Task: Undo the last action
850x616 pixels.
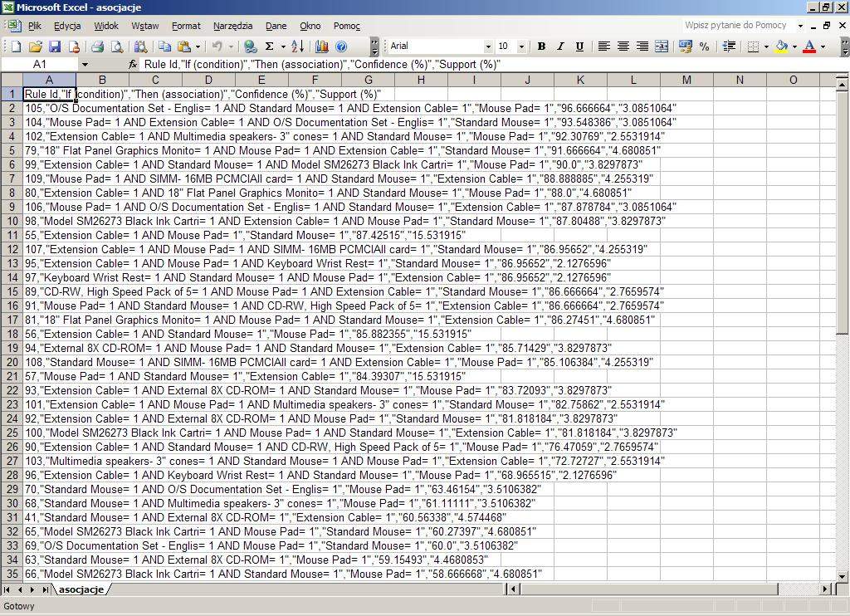Action: [x=217, y=46]
